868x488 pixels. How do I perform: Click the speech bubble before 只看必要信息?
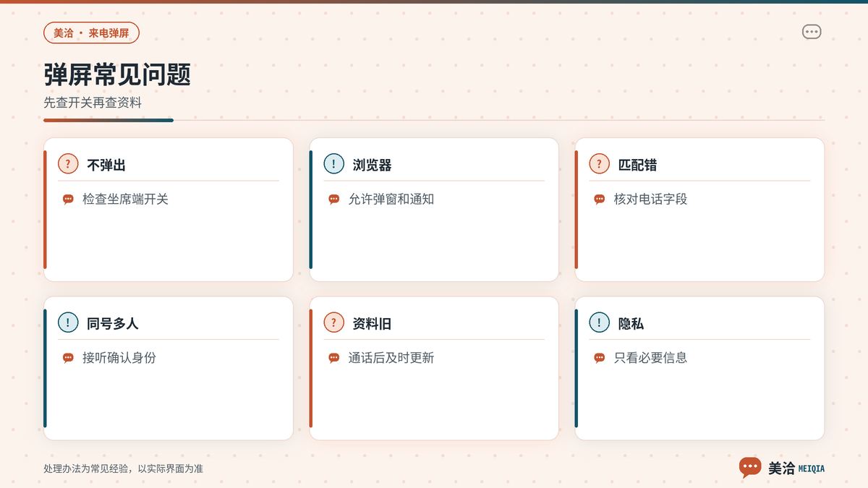tap(599, 358)
